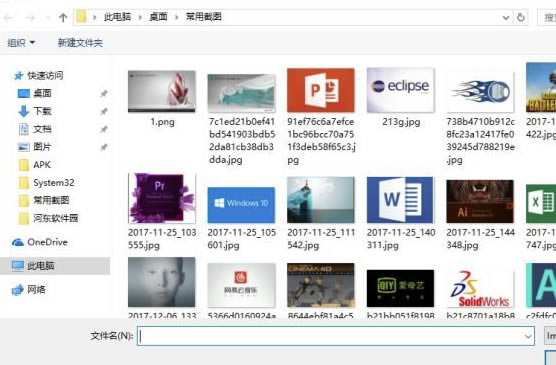
Task: Select the SolidWorks image thumbnail
Action: 480,288
